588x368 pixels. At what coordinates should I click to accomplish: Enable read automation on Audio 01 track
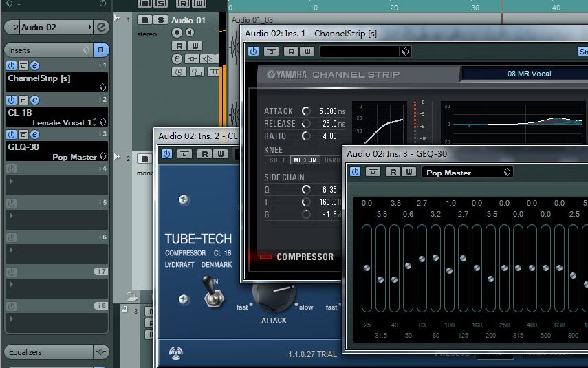click(179, 46)
